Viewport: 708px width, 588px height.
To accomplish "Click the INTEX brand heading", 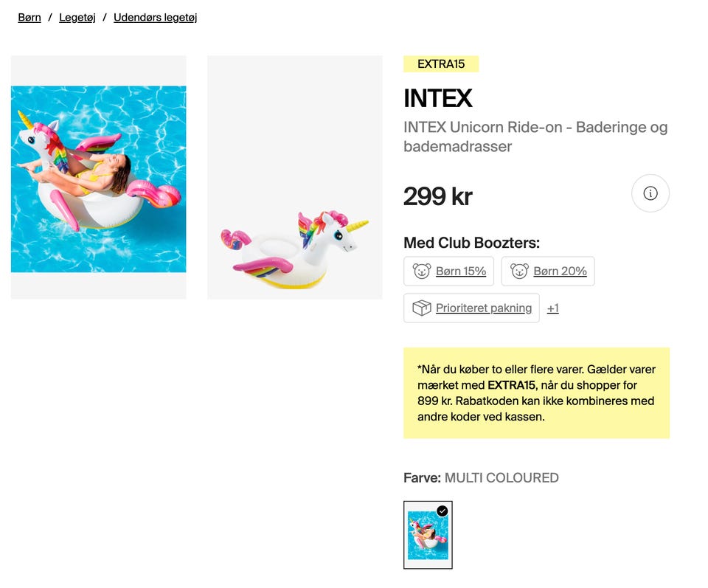I will point(437,98).
